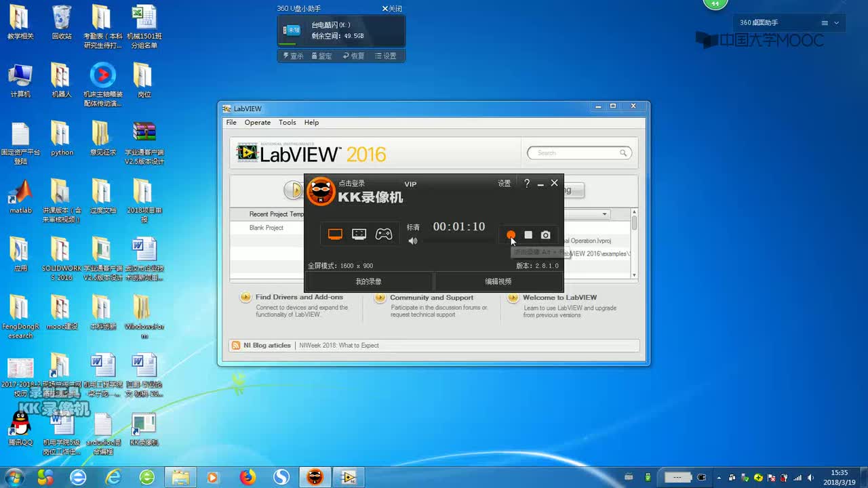
Task: Click LabVIEW list scrollbar down arrow
Action: [x=634, y=275]
